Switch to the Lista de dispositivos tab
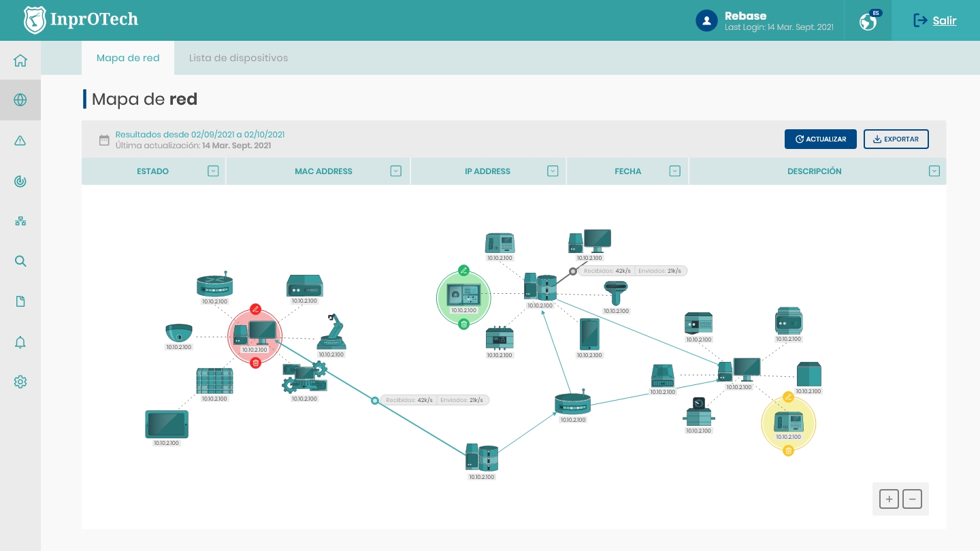The height and width of the screenshot is (551, 980). (238, 58)
